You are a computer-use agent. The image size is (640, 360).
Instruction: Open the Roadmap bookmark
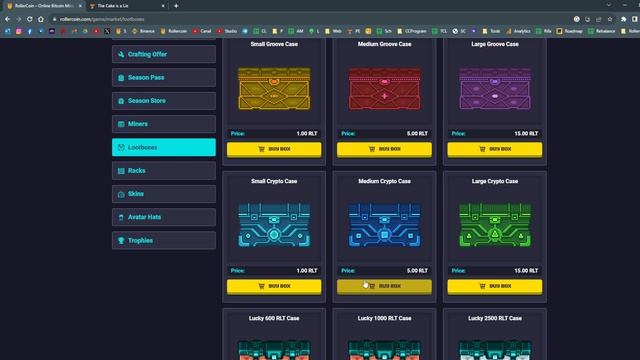pos(569,31)
